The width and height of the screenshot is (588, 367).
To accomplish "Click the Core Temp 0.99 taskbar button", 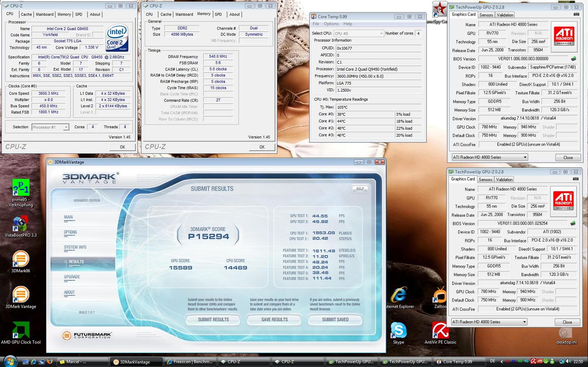I will pyautogui.click(x=459, y=362).
